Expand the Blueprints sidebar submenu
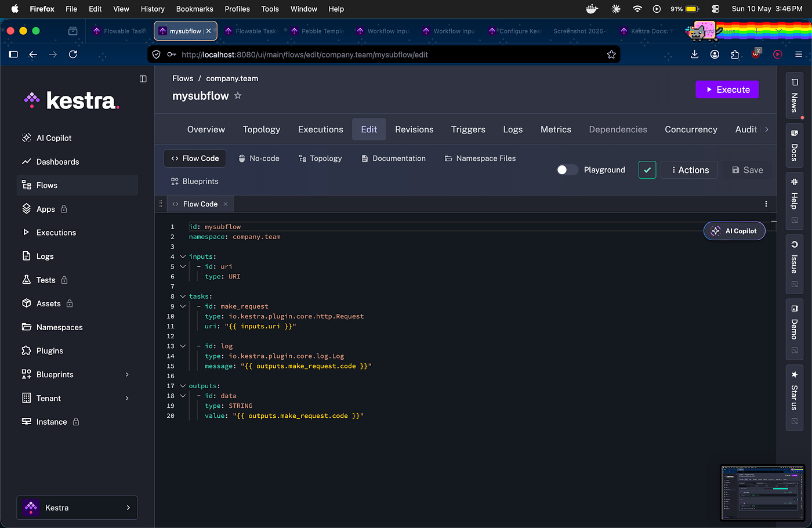Viewport: 812px width, 528px height. pos(127,375)
